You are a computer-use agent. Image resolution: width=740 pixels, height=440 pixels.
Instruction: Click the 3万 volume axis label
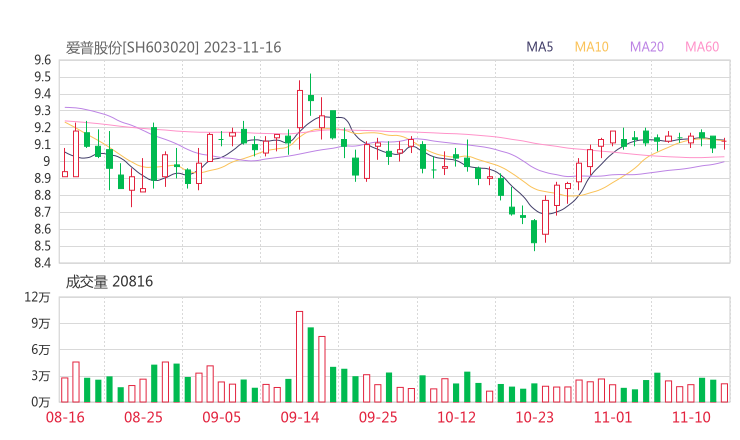[x=41, y=376]
